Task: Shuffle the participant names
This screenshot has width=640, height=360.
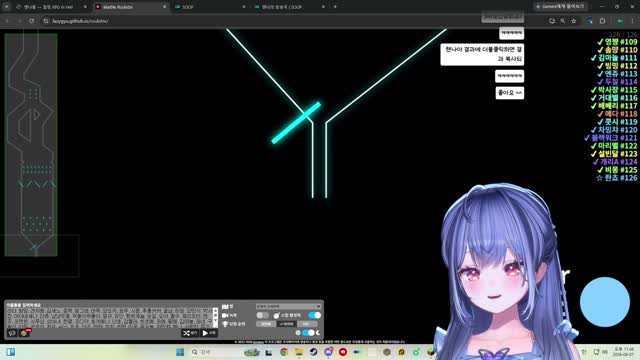Action: (190, 333)
